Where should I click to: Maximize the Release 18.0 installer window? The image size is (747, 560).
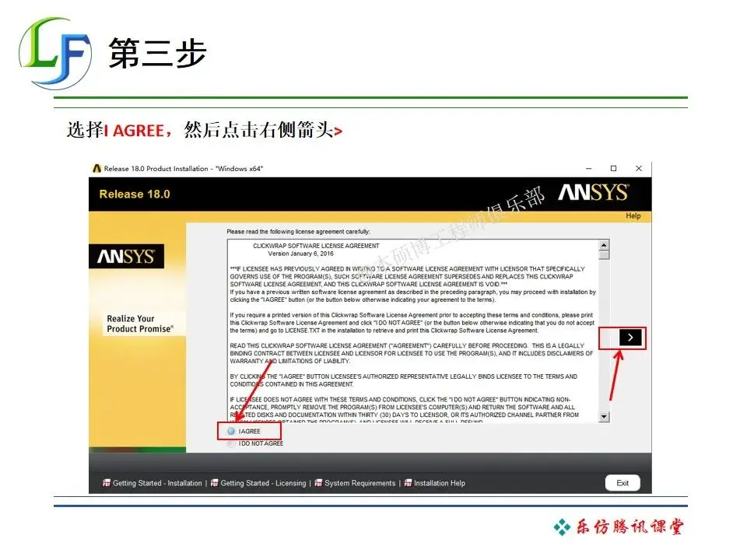coord(614,169)
